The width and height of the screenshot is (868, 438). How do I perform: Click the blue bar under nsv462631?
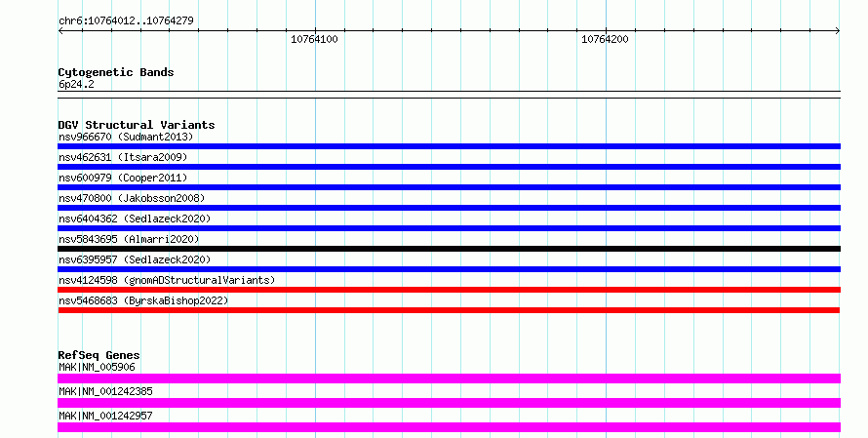[x=449, y=167]
